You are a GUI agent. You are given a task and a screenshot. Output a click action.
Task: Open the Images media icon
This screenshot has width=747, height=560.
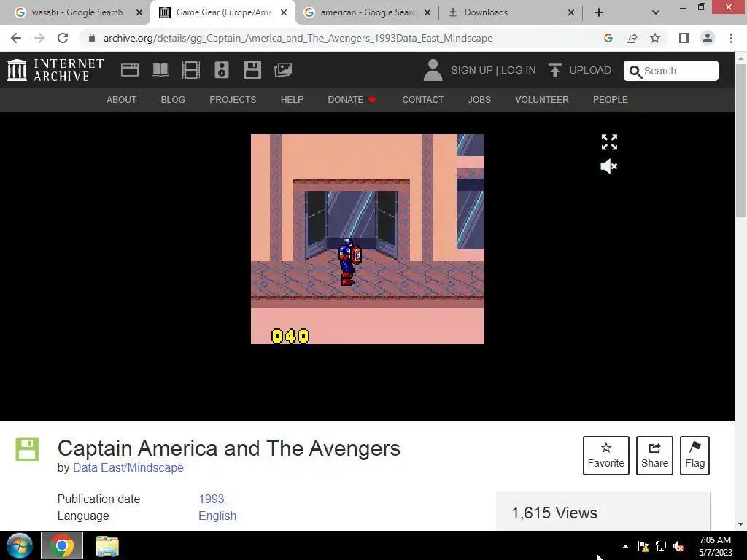point(283,70)
